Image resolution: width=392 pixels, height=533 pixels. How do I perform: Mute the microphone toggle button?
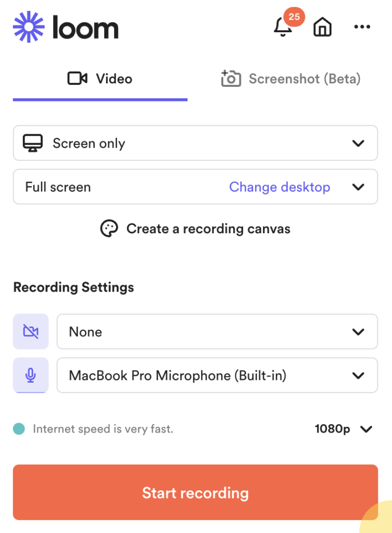31,375
